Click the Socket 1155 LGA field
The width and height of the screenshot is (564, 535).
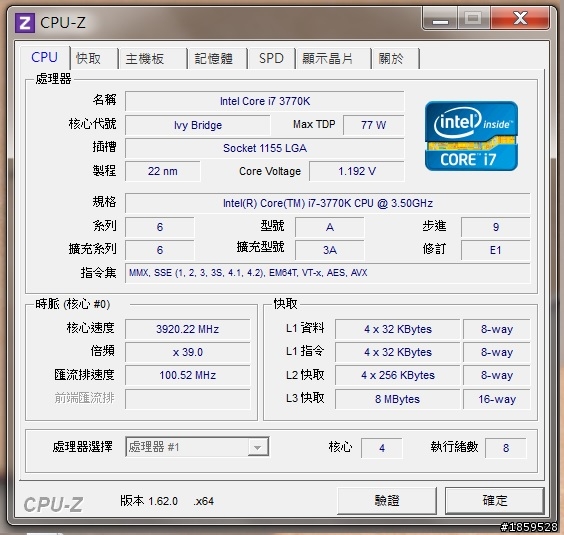[265, 148]
